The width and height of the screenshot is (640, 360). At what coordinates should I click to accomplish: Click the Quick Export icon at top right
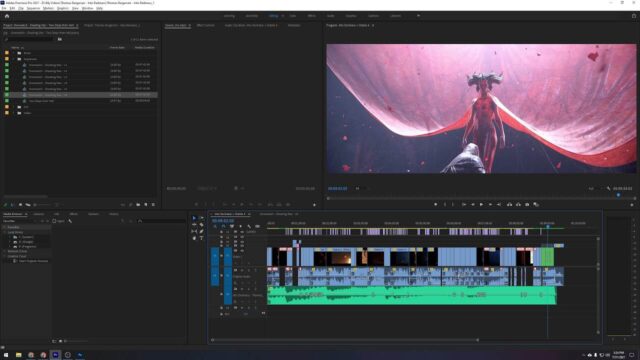coord(634,16)
